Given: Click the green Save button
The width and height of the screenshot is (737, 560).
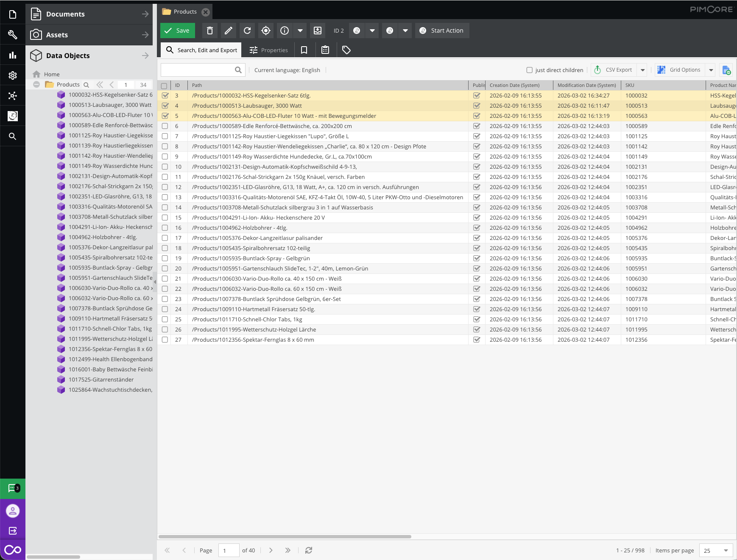Looking at the screenshot, I should [178, 31].
